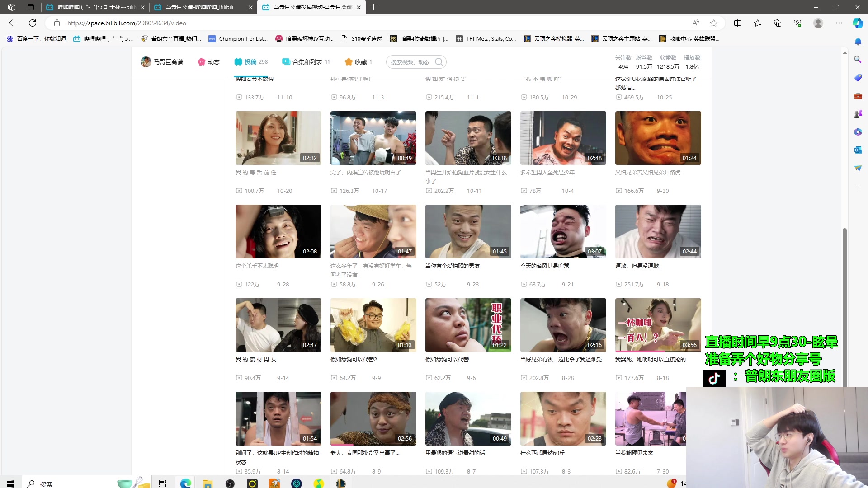Viewport: 868px width, 488px height.
Task: Open 合集和列表 11 tab
Action: click(306, 62)
